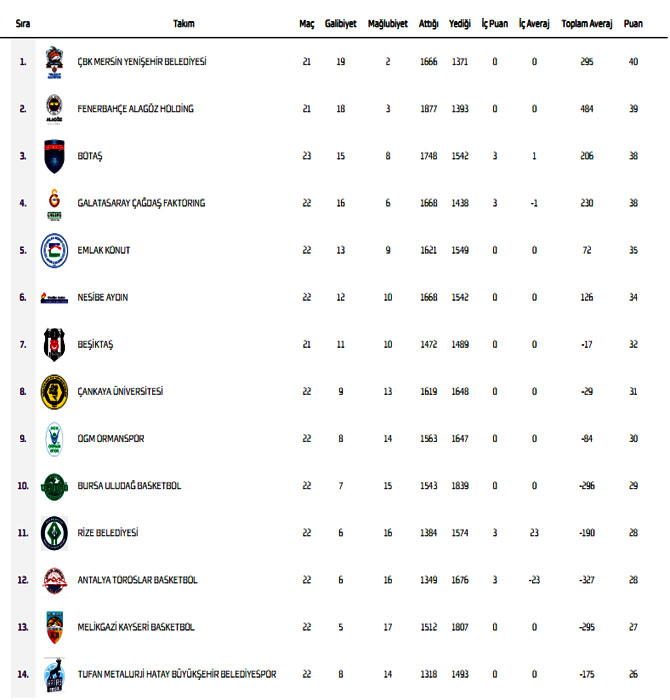Sort table by Puan column header
This screenshot has height=700, width=670.
(x=633, y=23)
